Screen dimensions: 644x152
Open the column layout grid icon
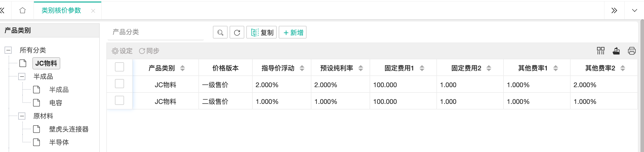(600, 51)
